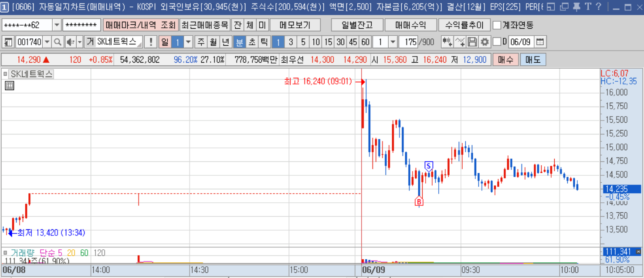The image size is (644, 278).
Task: Open 일별잔고 daily balance
Action: pyautogui.click(x=357, y=25)
